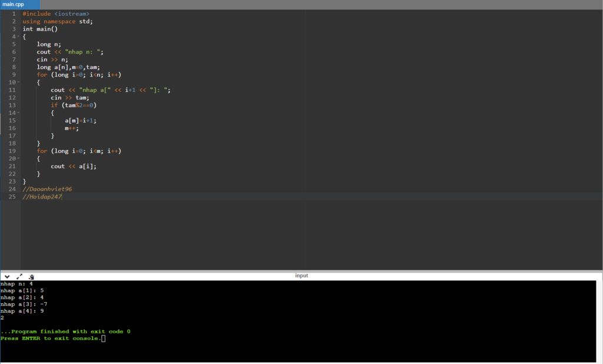Viewport: 603px width, 364px height.
Task: Click line number 13 in the gutter
Action: tap(12, 105)
